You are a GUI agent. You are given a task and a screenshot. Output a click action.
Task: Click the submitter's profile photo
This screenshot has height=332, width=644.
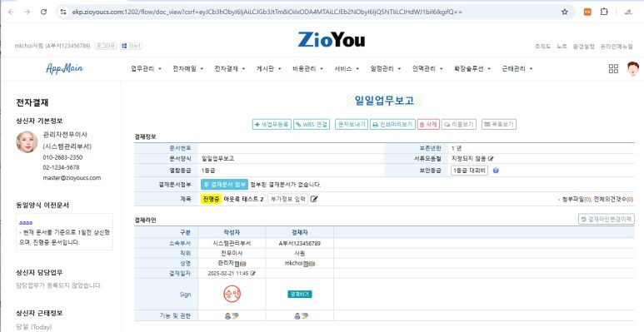(x=27, y=142)
